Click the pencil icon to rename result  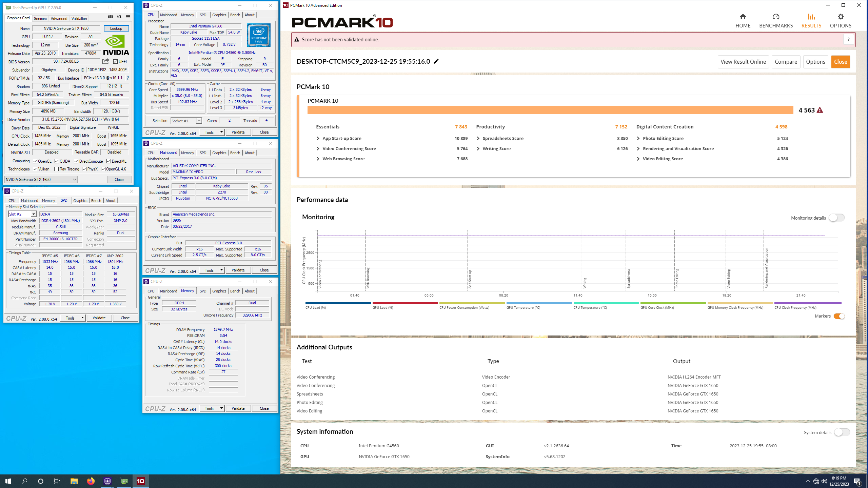click(x=436, y=61)
